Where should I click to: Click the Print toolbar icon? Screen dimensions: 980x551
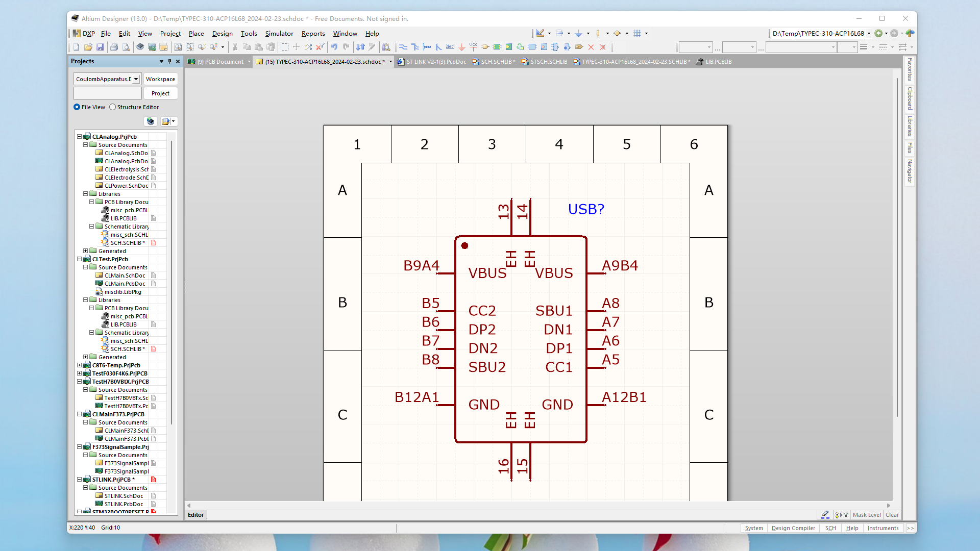click(114, 47)
